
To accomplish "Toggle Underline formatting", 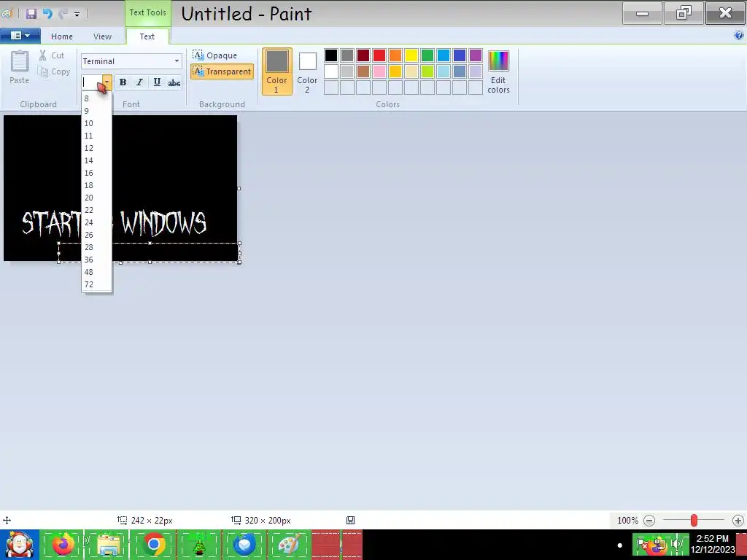I will pos(157,82).
